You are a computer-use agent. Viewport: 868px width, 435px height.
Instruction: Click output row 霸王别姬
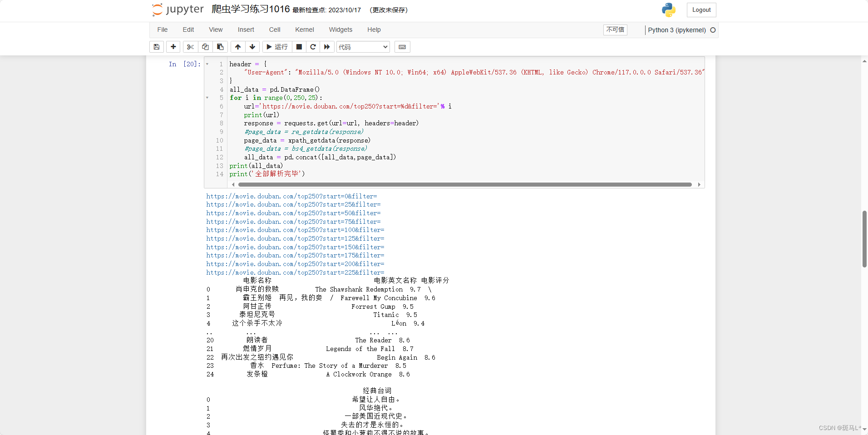(x=257, y=298)
